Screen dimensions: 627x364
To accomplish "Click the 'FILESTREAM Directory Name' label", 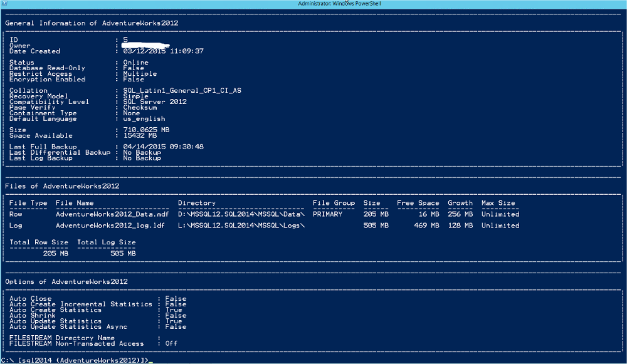I will [62, 338].
